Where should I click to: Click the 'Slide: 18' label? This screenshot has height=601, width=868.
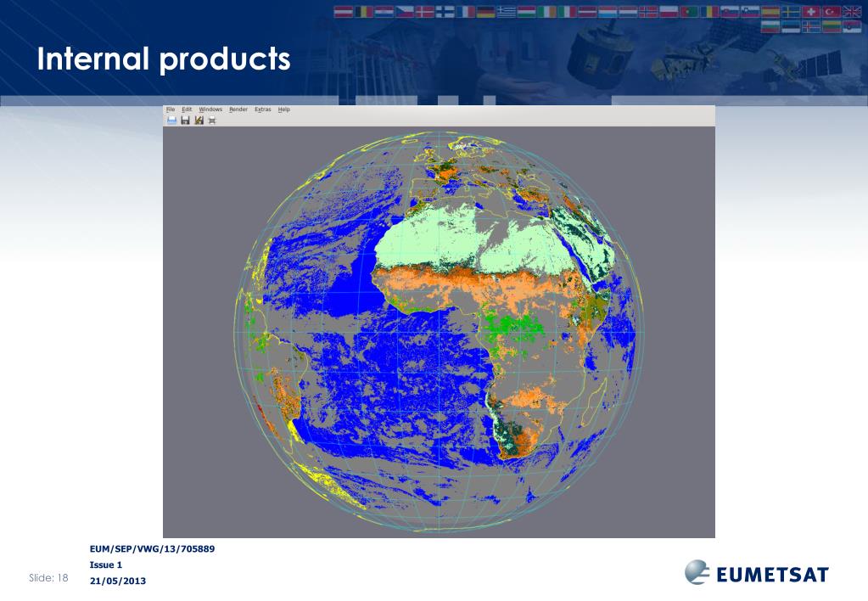click(48, 578)
